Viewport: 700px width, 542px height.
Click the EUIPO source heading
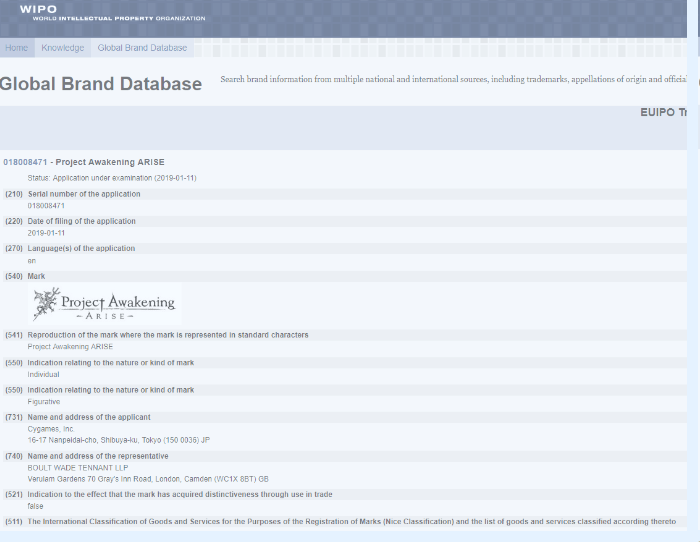(663, 113)
